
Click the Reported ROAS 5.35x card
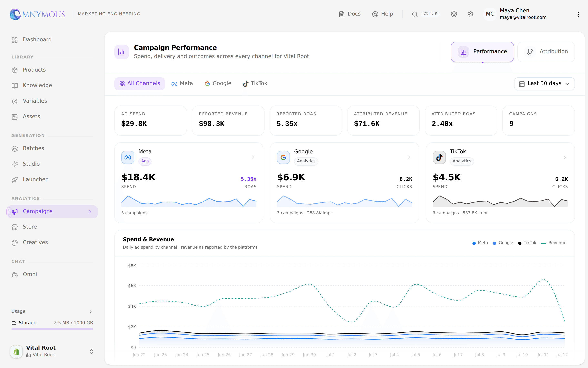click(306, 120)
